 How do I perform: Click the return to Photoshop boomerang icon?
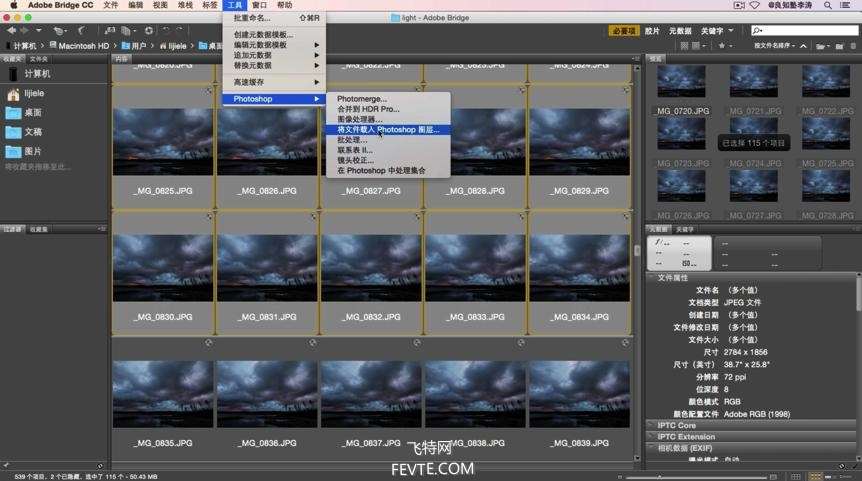(82, 31)
